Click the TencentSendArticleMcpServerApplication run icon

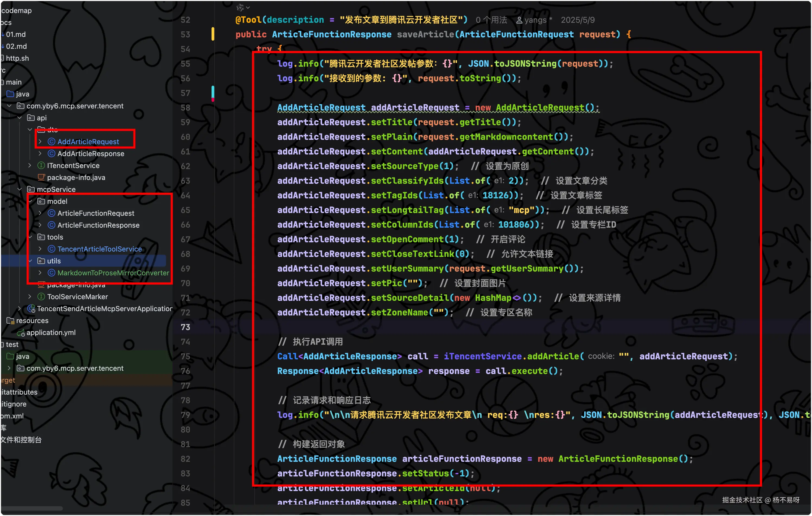(31, 309)
